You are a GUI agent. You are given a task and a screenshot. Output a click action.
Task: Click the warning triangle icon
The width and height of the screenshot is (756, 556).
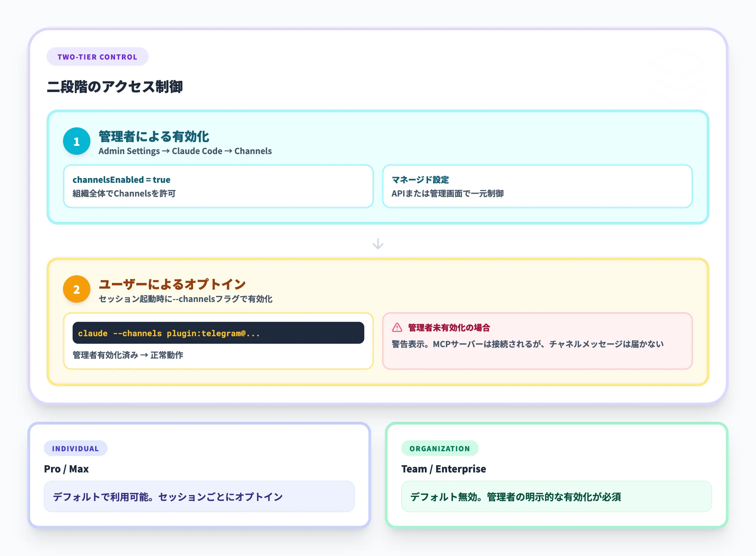(x=396, y=328)
